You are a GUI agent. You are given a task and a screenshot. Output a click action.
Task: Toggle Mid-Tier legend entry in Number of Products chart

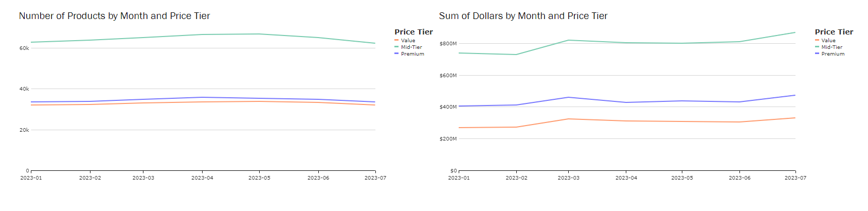coord(411,47)
